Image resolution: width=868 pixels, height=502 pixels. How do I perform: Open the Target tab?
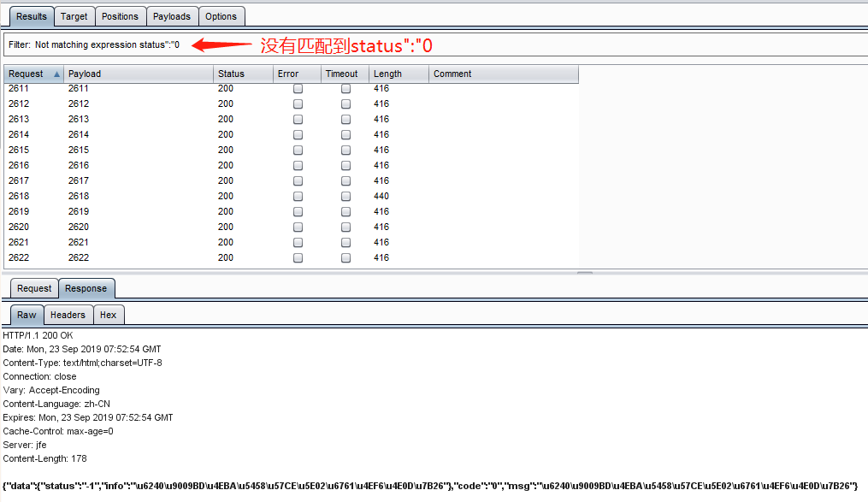point(74,16)
